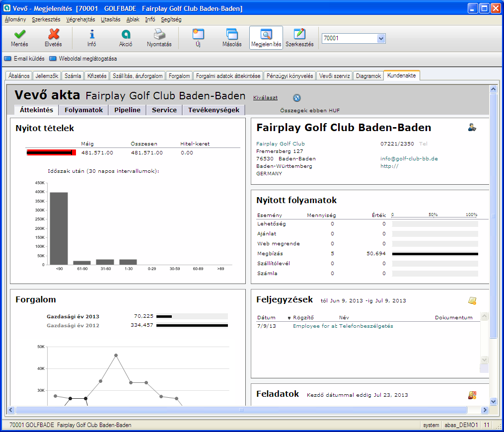The width and height of the screenshot is (504, 432).
Task: Click the Dátum column header in Feljegyzések
Action: tap(266, 318)
